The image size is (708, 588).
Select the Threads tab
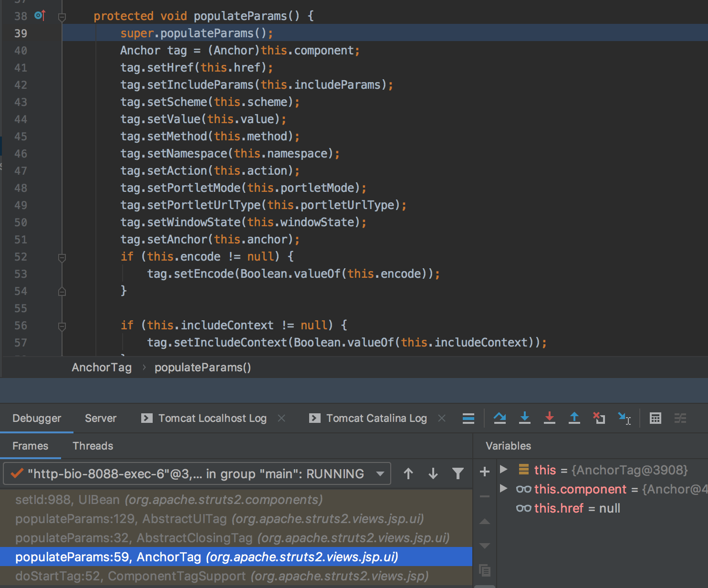click(93, 446)
